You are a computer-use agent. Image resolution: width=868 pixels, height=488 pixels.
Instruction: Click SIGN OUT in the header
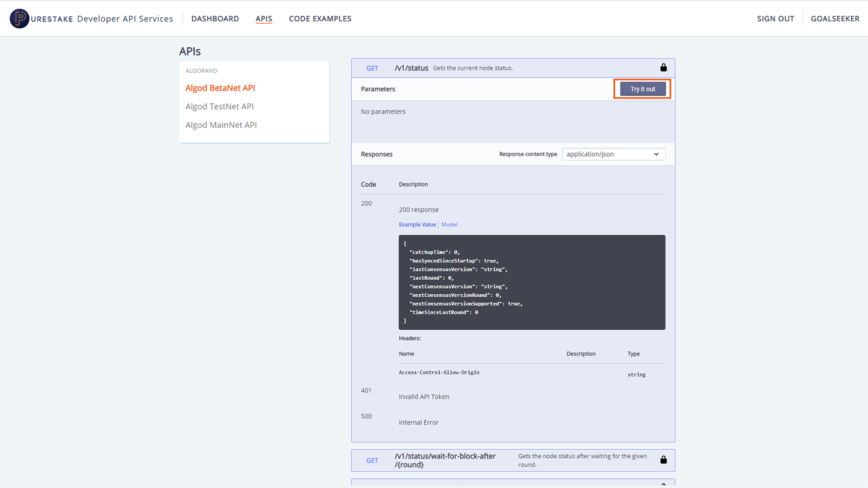(x=775, y=19)
